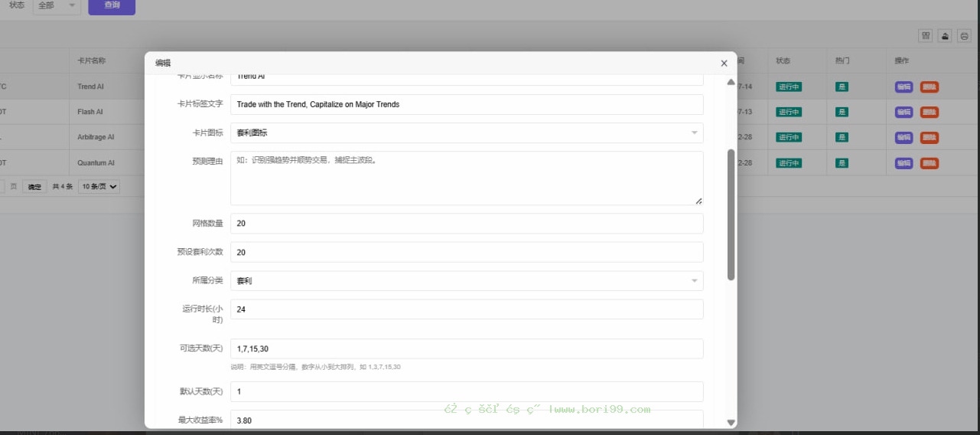
Task: Click 是 hot tag in Quantum AI row
Action: 842,163
